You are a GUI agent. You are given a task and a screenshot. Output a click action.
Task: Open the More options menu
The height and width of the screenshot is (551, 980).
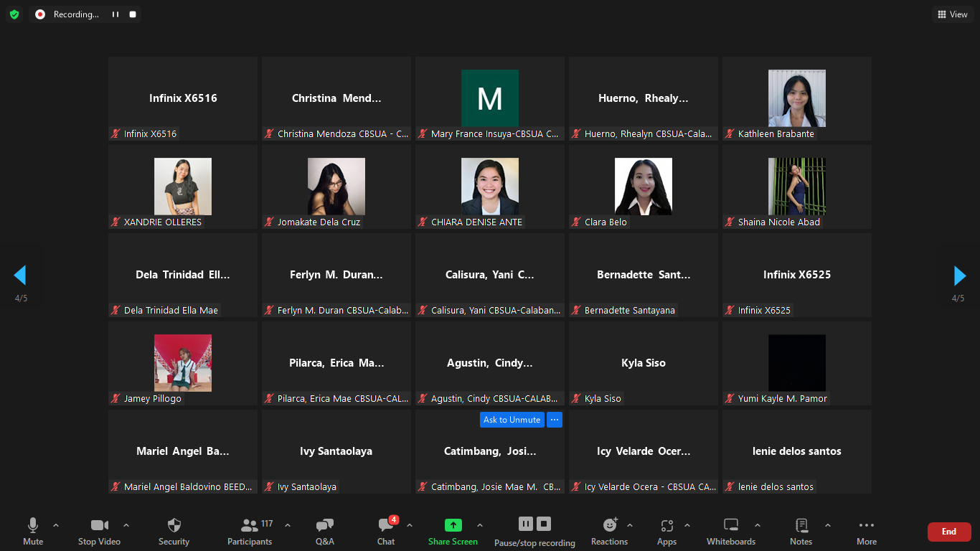coord(866,531)
